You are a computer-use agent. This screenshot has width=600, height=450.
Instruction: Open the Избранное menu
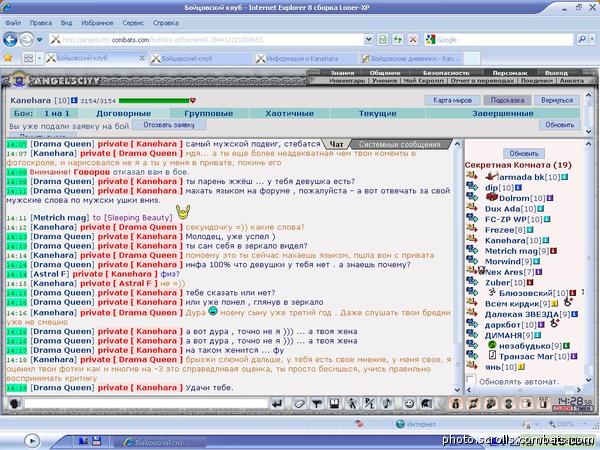(97, 23)
